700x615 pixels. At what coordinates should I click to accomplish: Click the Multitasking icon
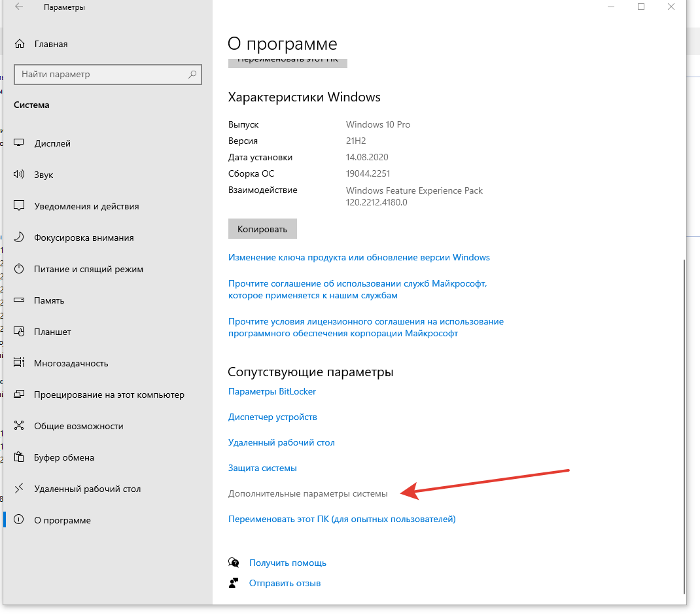pyautogui.click(x=19, y=362)
